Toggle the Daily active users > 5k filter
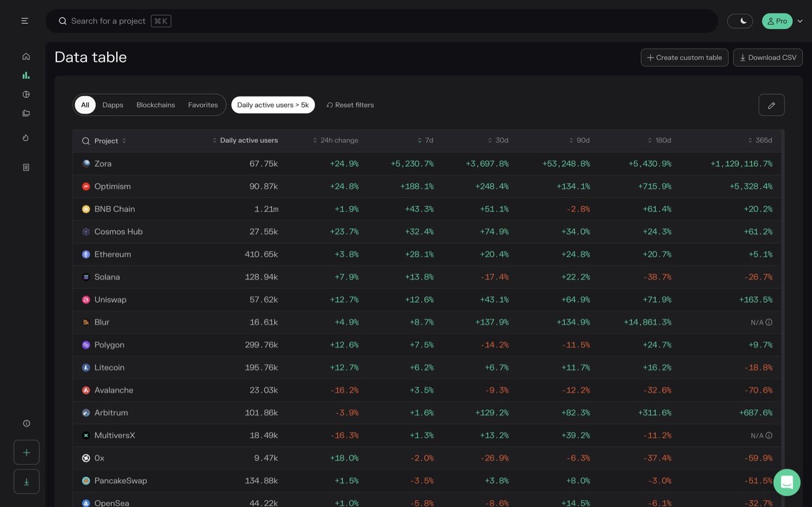 pyautogui.click(x=273, y=105)
